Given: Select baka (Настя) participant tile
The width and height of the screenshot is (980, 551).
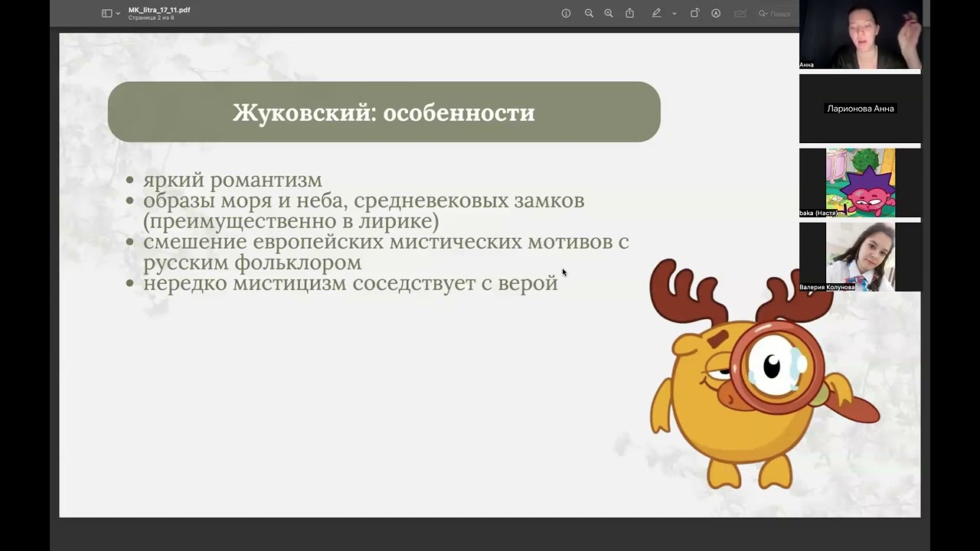Looking at the screenshot, I should pos(860,183).
